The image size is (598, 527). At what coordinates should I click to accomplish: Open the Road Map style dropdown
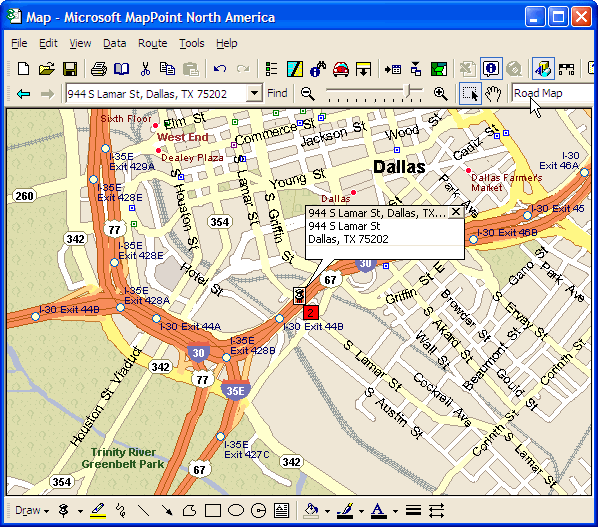[x=554, y=93]
